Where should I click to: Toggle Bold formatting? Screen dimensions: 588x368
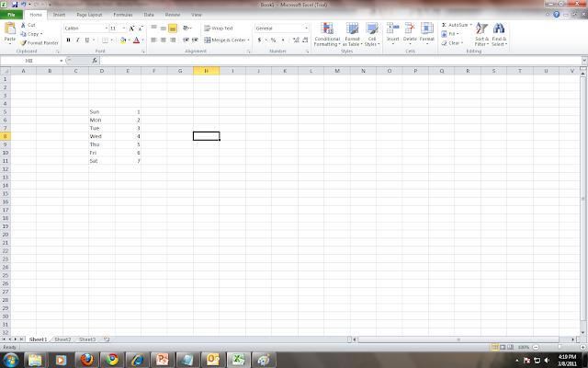(x=68, y=40)
